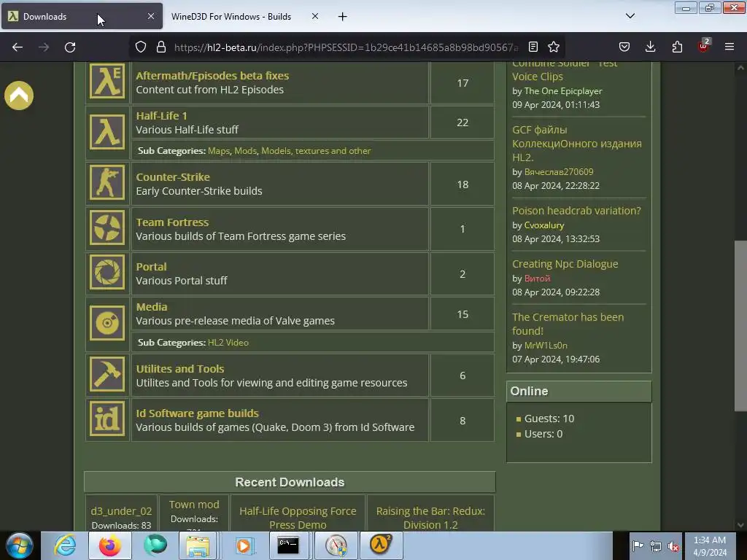The width and height of the screenshot is (747, 560).
Task: Go back with the browser back arrow
Action: click(x=18, y=47)
